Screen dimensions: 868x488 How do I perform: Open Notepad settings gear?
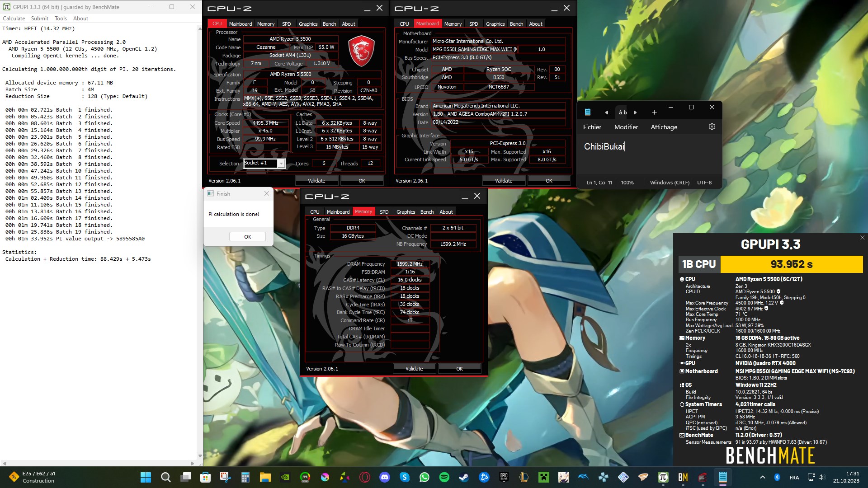(x=712, y=127)
